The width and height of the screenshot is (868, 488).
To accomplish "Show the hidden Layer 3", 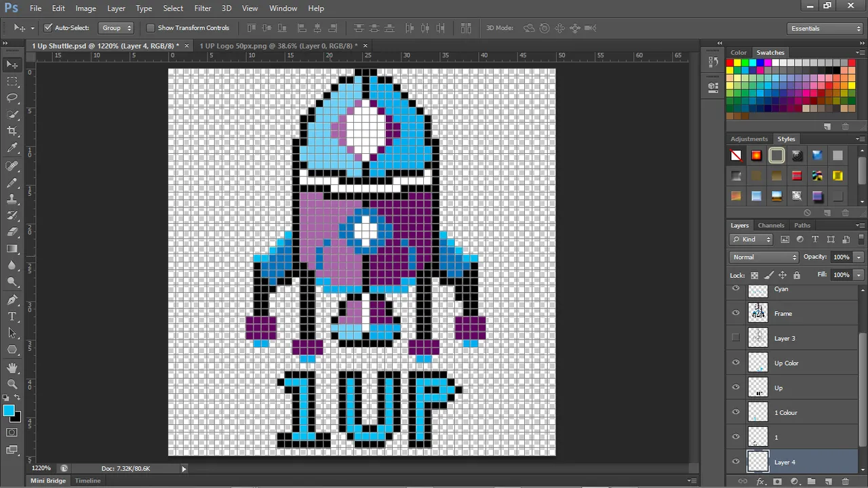I will (736, 338).
